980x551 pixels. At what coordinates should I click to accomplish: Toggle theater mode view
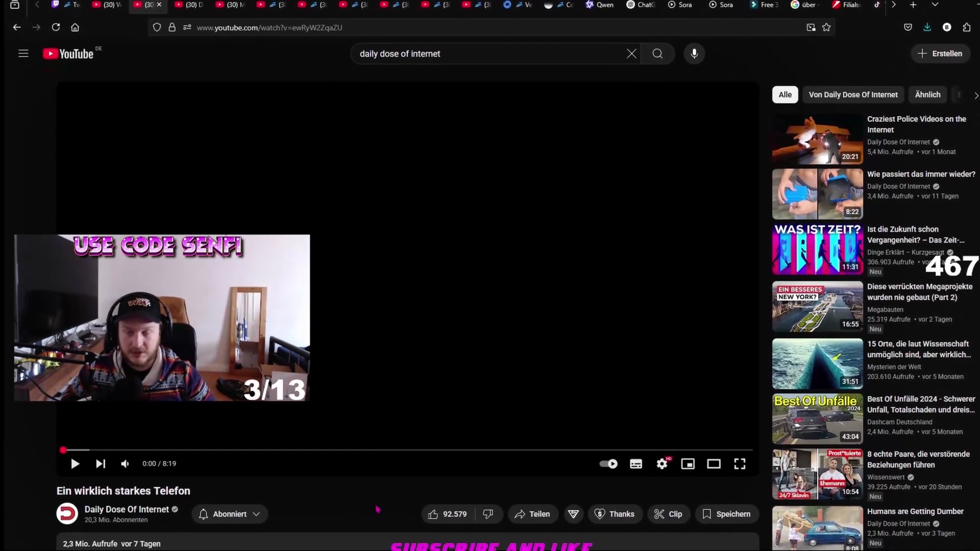[714, 464]
